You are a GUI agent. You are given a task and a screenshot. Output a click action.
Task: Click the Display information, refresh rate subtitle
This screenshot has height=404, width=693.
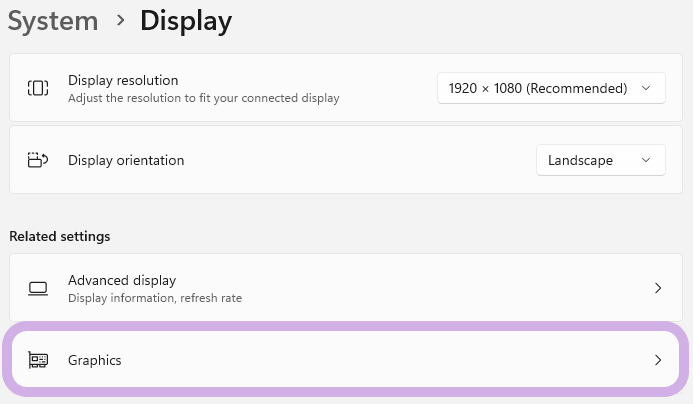(x=154, y=298)
